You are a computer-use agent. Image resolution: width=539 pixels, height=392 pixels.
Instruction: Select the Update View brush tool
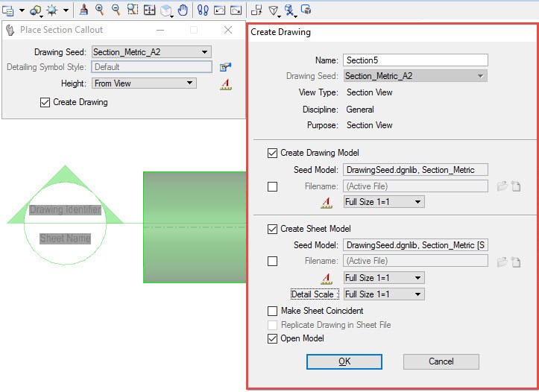pos(83,10)
